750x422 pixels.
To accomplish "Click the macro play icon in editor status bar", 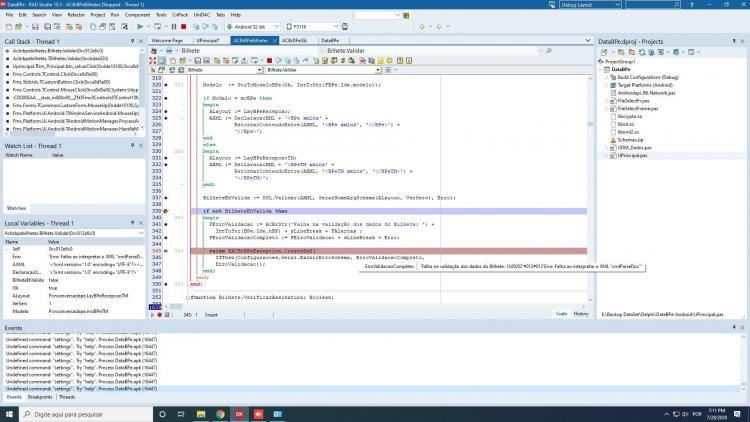I will pos(153,315).
